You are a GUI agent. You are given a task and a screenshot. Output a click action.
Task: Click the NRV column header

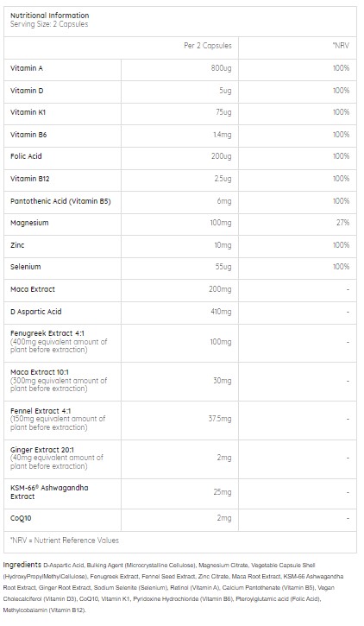click(341, 46)
